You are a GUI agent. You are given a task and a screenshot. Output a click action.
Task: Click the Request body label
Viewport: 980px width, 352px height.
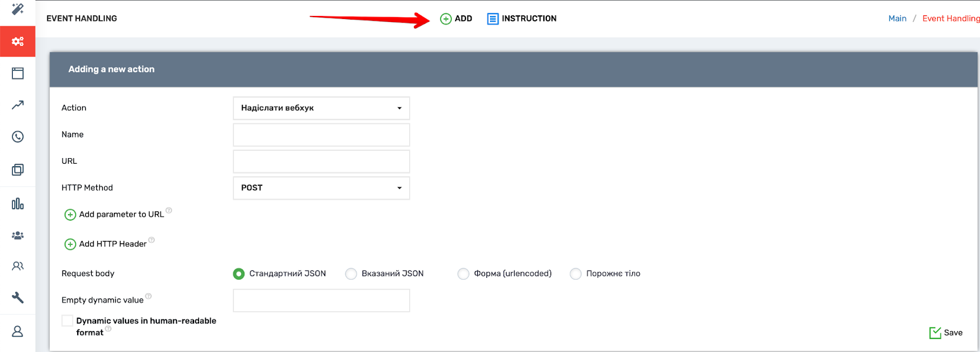88,274
